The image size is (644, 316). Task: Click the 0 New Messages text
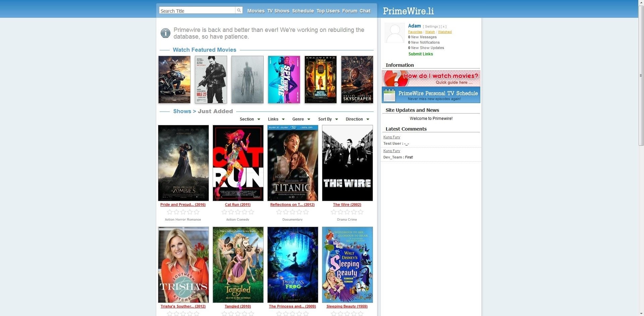[x=422, y=37]
